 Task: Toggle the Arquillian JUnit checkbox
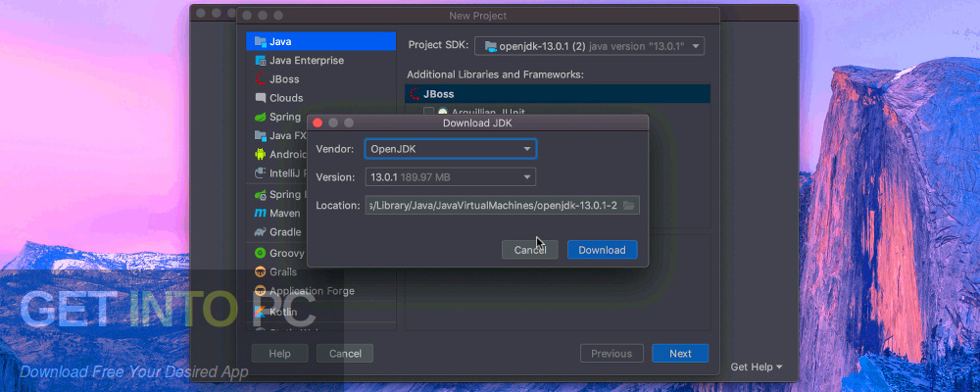click(429, 112)
